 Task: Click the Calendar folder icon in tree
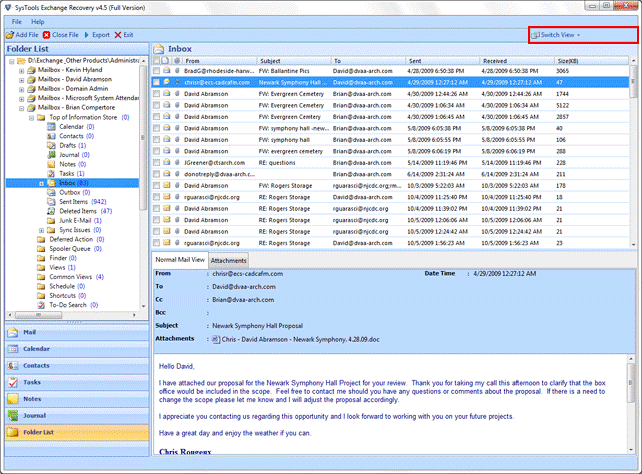pos(51,126)
